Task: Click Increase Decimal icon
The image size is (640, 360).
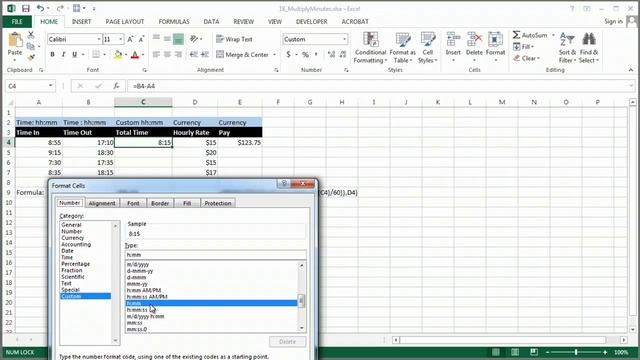Action: 331,54
